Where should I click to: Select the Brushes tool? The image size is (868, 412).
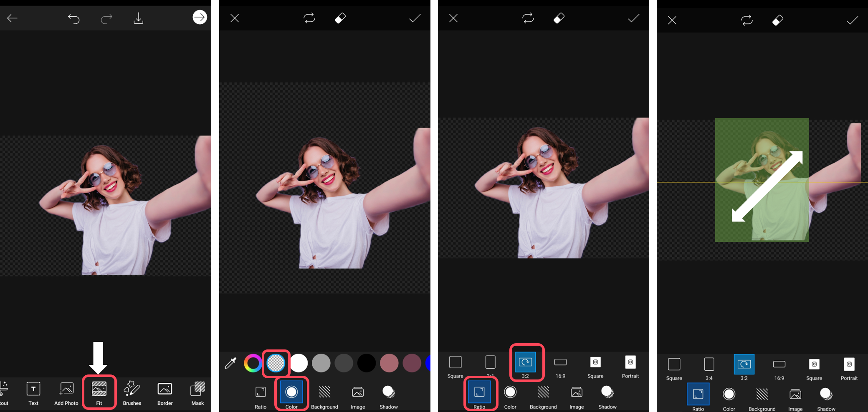point(132,392)
